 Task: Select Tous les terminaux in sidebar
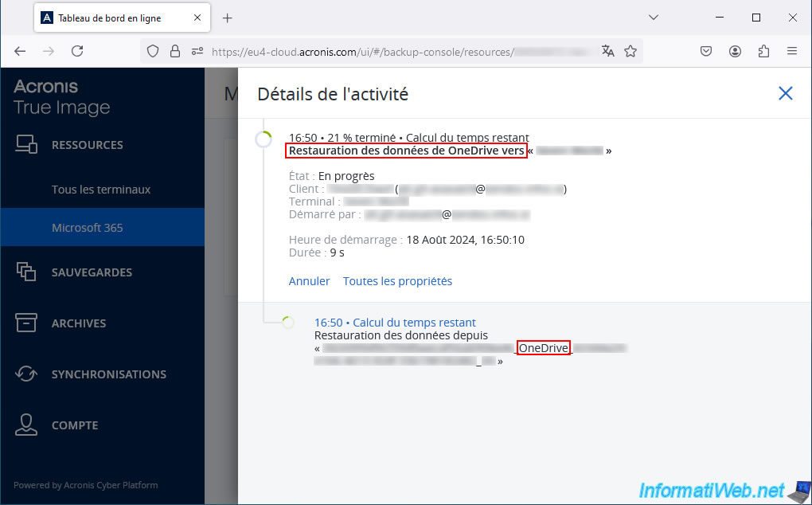click(x=101, y=190)
